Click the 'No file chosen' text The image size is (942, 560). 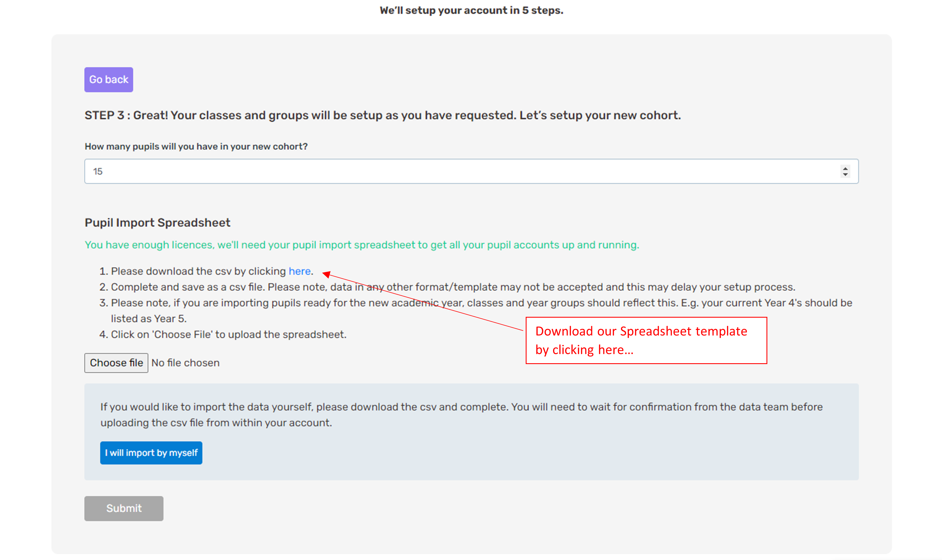click(185, 363)
